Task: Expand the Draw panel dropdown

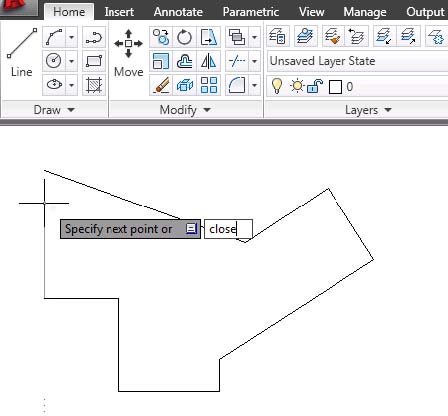Action: [x=54, y=110]
